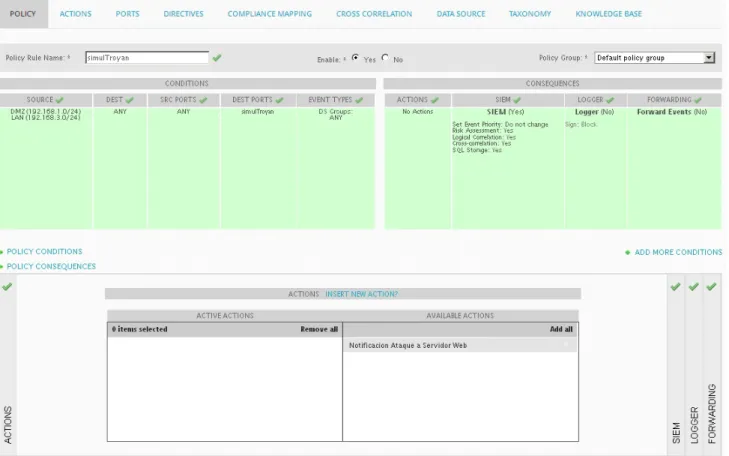Go to Compliance Mapping tab
729x456 pixels.
270,14
